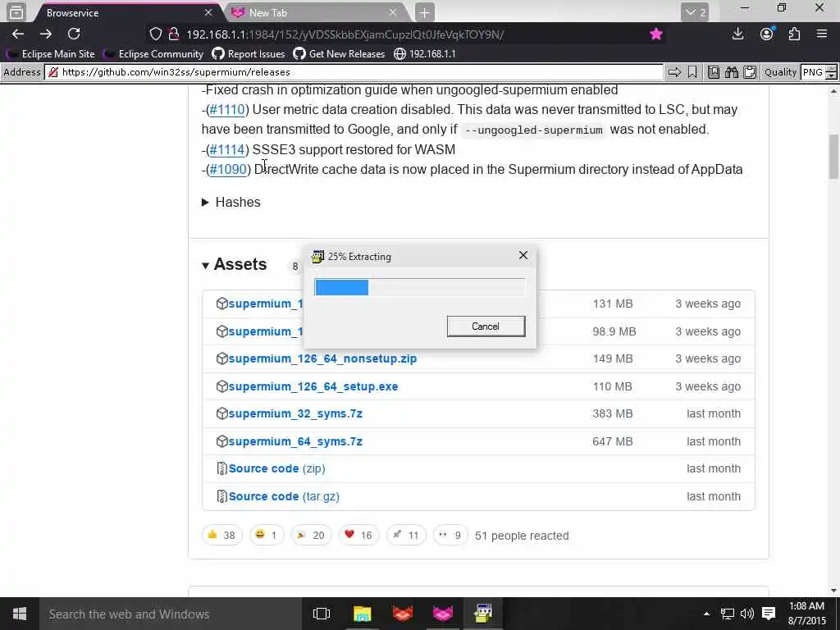Click the Quality stepper down arrow
840x630 pixels.
(x=832, y=76)
